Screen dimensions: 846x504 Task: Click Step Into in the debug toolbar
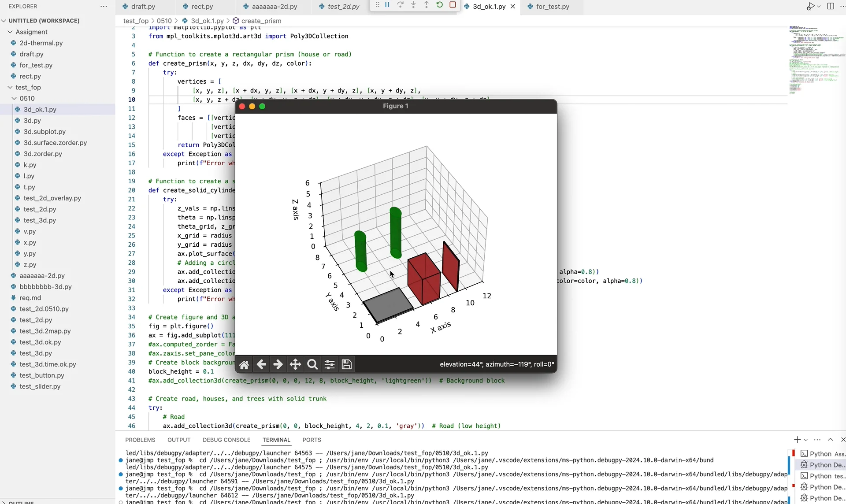click(x=413, y=5)
